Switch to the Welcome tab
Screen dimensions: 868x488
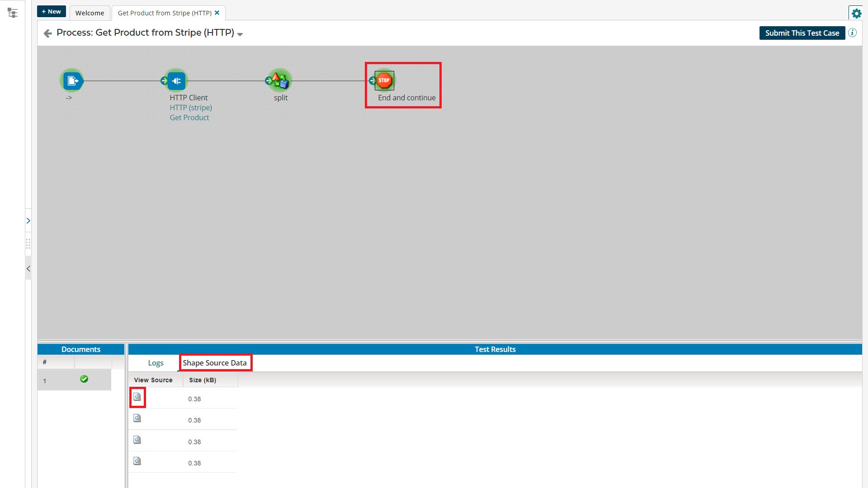[90, 13]
